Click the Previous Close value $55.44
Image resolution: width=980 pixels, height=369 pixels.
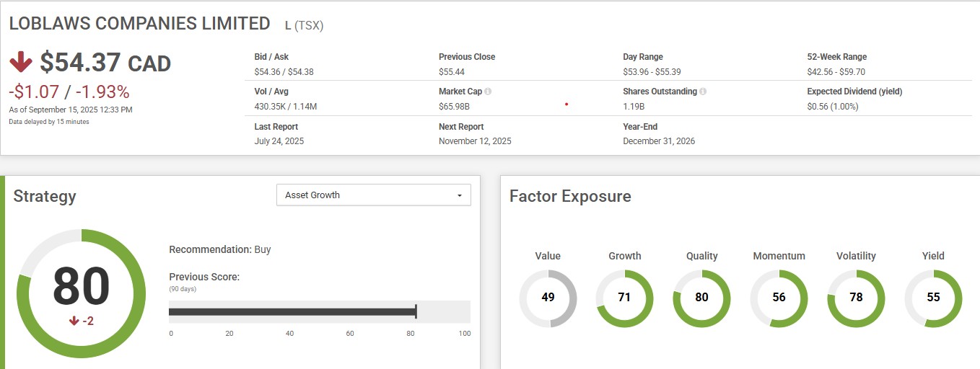(x=452, y=72)
